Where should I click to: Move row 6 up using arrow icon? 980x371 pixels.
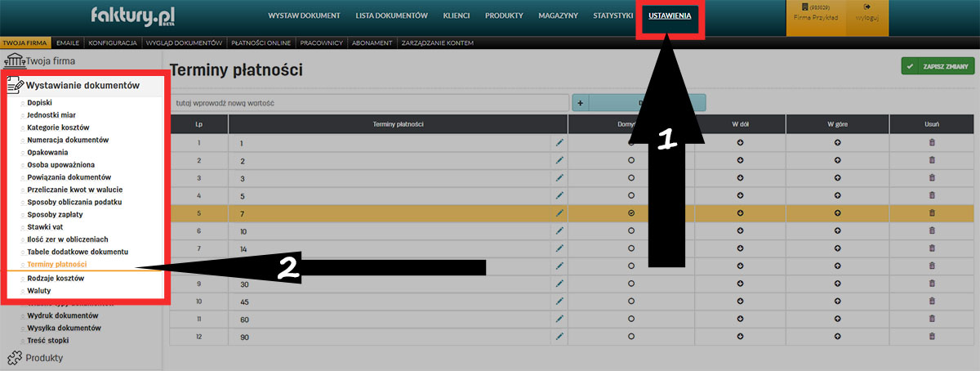tap(837, 231)
